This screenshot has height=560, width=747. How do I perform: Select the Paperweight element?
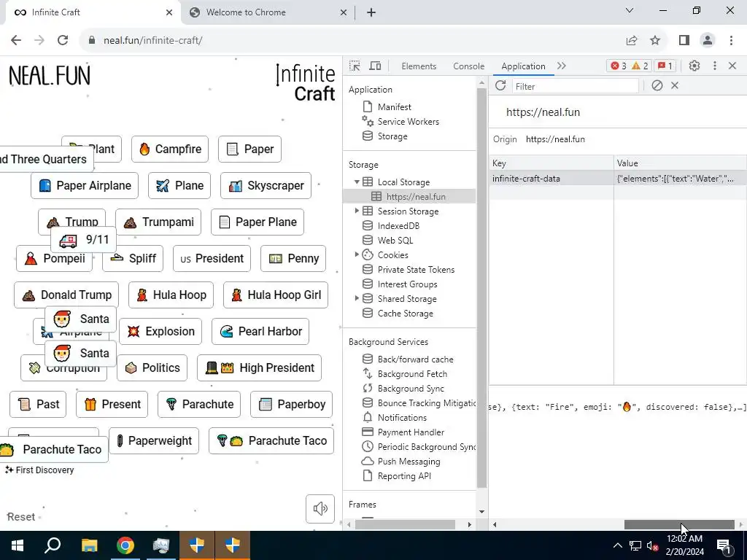154,440
